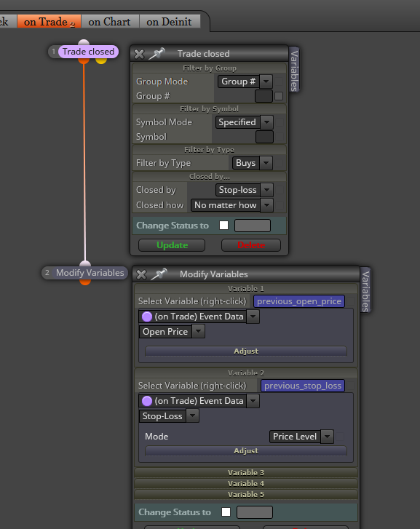Click the Group # input field
The image size is (420, 529).
click(264, 96)
